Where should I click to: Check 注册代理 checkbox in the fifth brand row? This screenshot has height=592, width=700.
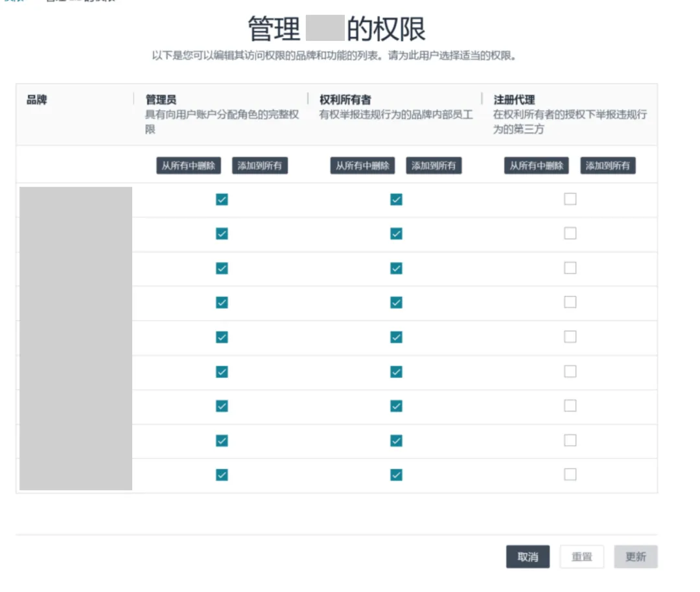[x=570, y=337]
